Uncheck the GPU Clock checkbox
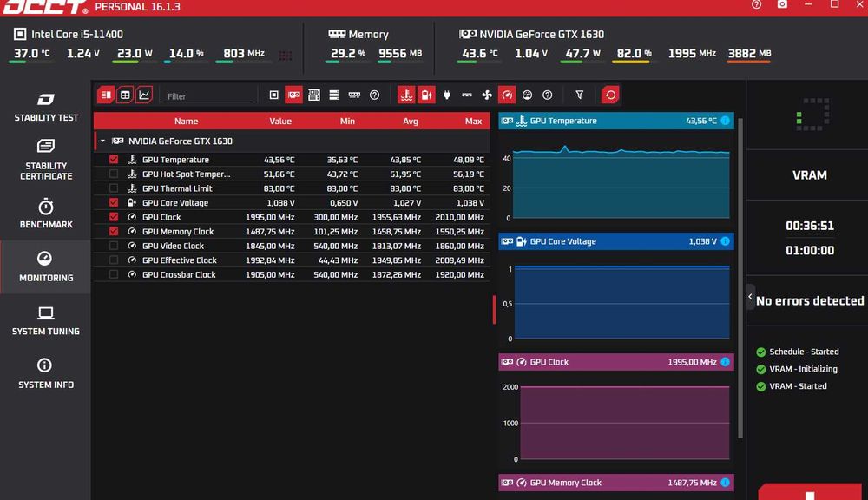The width and height of the screenshot is (868, 500). coord(114,217)
